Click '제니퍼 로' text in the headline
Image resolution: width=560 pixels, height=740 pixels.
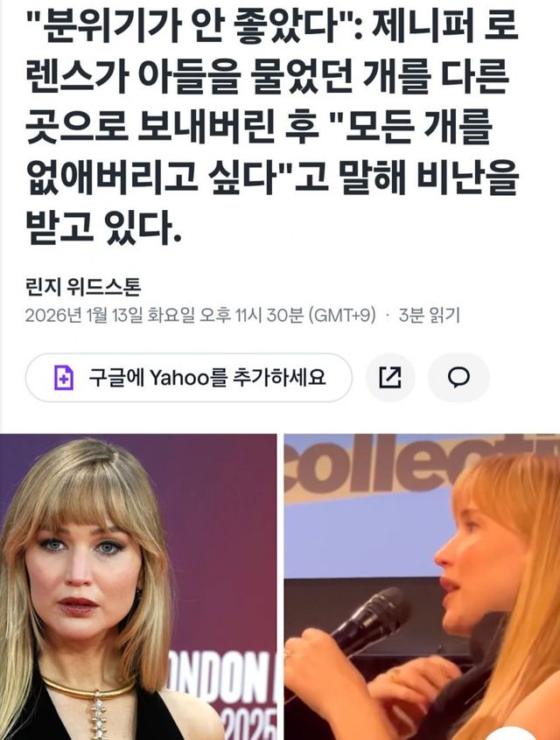click(444, 25)
